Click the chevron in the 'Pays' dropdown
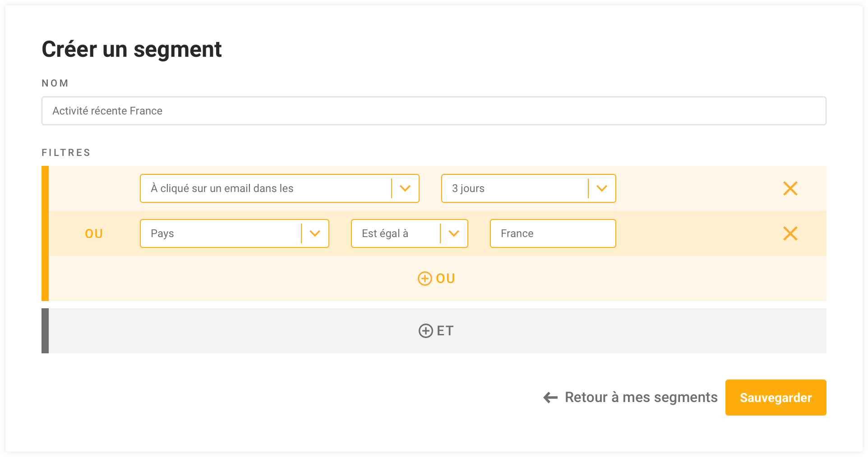868x457 pixels. (x=315, y=233)
